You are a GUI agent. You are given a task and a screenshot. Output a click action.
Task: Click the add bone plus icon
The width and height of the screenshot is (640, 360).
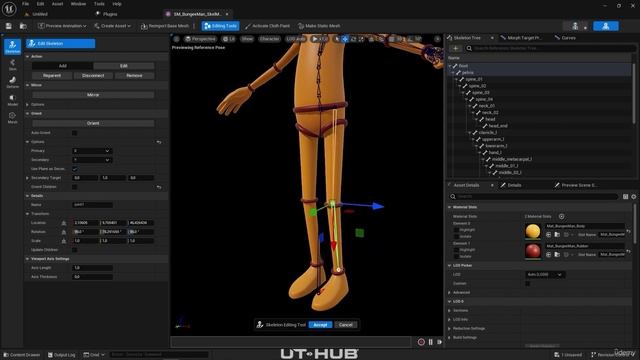click(x=455, y=48)
